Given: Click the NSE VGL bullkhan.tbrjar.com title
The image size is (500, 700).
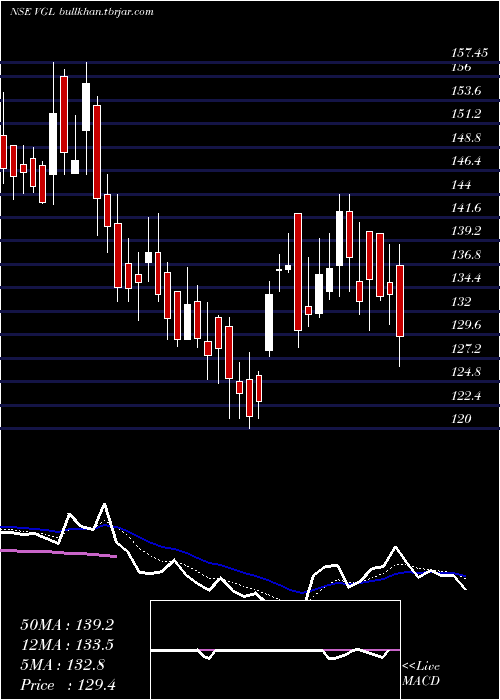Looking at the screenshot, I should [82, 12].
